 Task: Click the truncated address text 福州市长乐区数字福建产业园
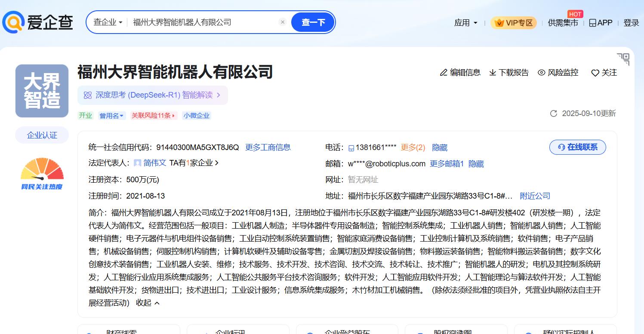(x=430, y=196)
